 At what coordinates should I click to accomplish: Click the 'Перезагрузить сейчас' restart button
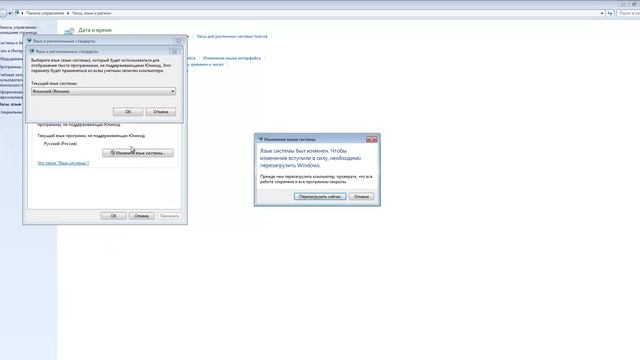click(x=320, y=196)
